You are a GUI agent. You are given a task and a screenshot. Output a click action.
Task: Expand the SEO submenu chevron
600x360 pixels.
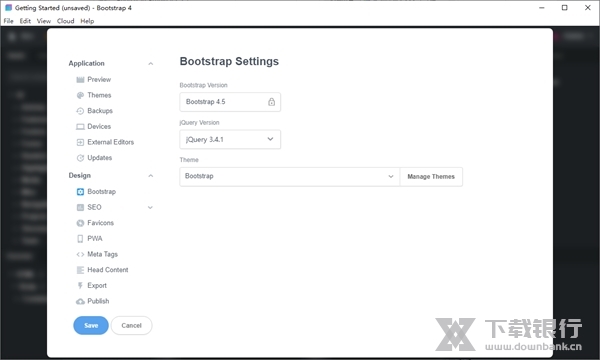(x=150, y=207)
